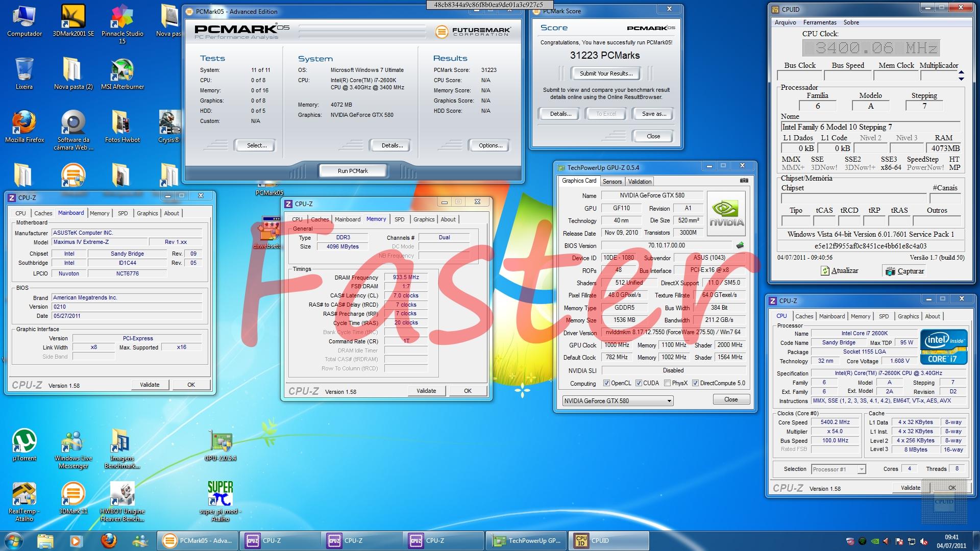This screenshot has height=551, width=980.
Task: Open SPD tab in memory CPU-Z window
Action: pos(400,219)
